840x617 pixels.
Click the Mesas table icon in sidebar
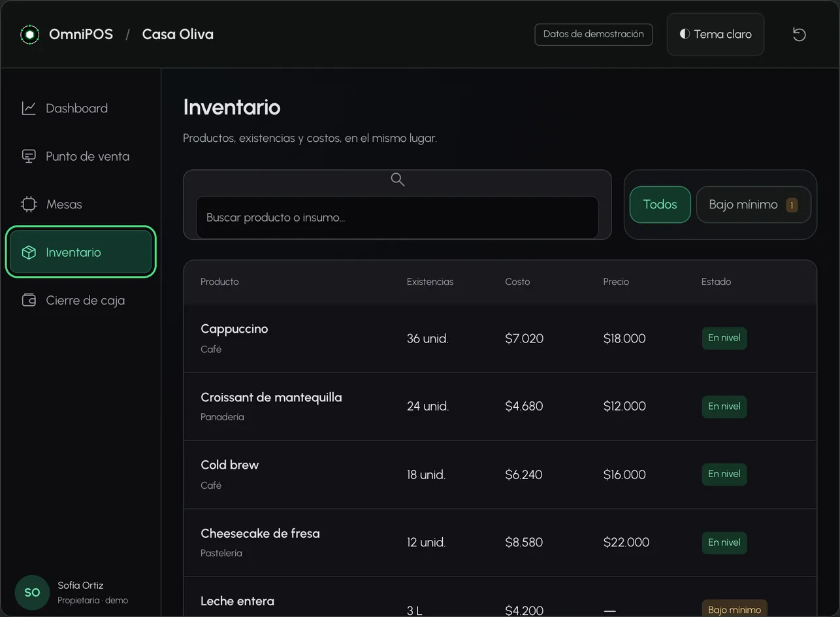29,204
